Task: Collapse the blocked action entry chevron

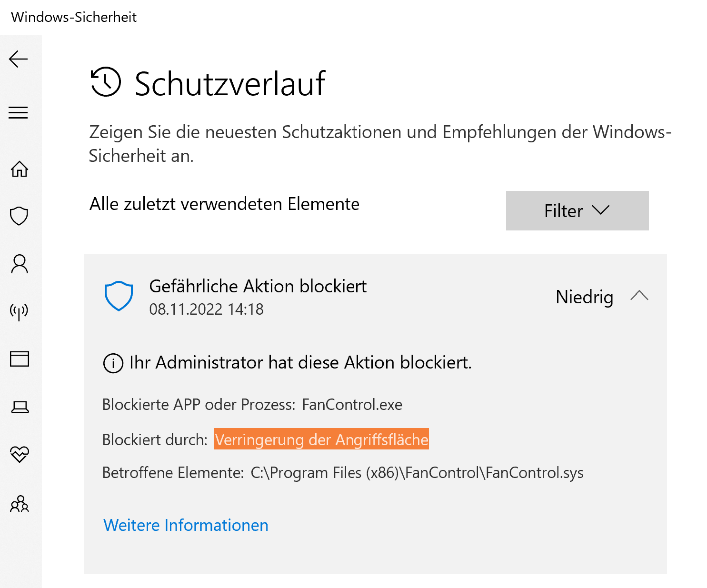Action: (x=639, y=296)
